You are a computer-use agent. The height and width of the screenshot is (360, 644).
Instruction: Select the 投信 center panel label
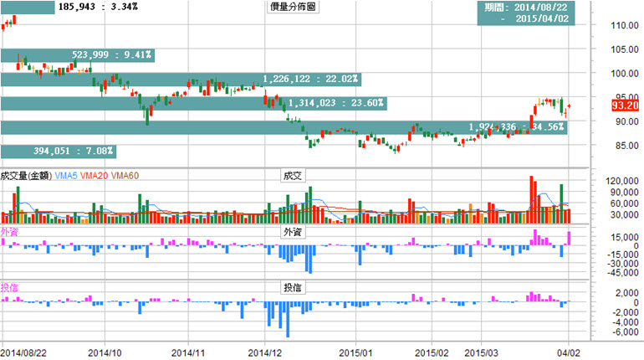pos(294,287)
